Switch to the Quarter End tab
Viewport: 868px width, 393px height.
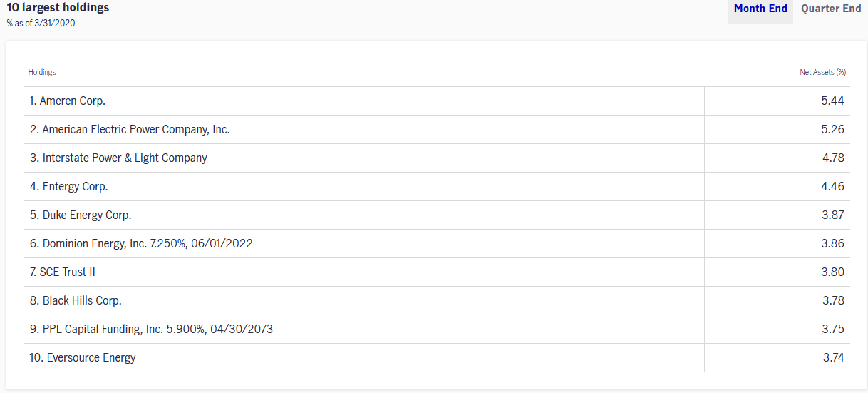pyautogui.click(x=831, y=9)
